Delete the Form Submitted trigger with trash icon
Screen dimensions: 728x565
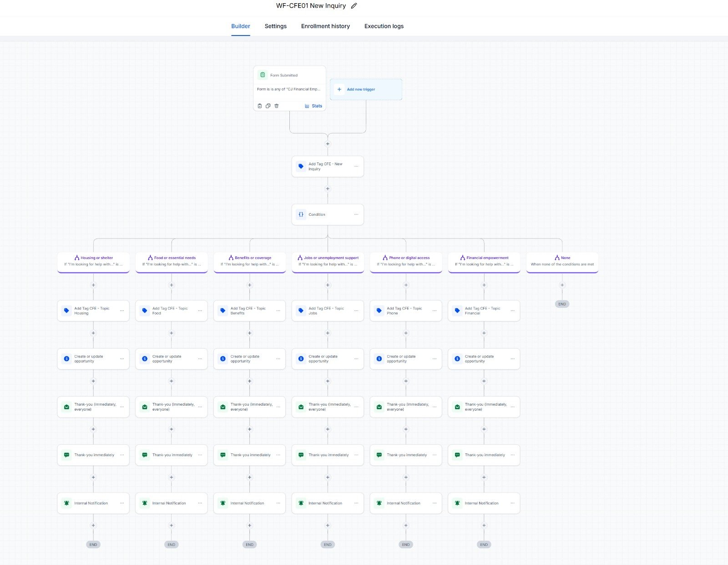coord(277,106)
